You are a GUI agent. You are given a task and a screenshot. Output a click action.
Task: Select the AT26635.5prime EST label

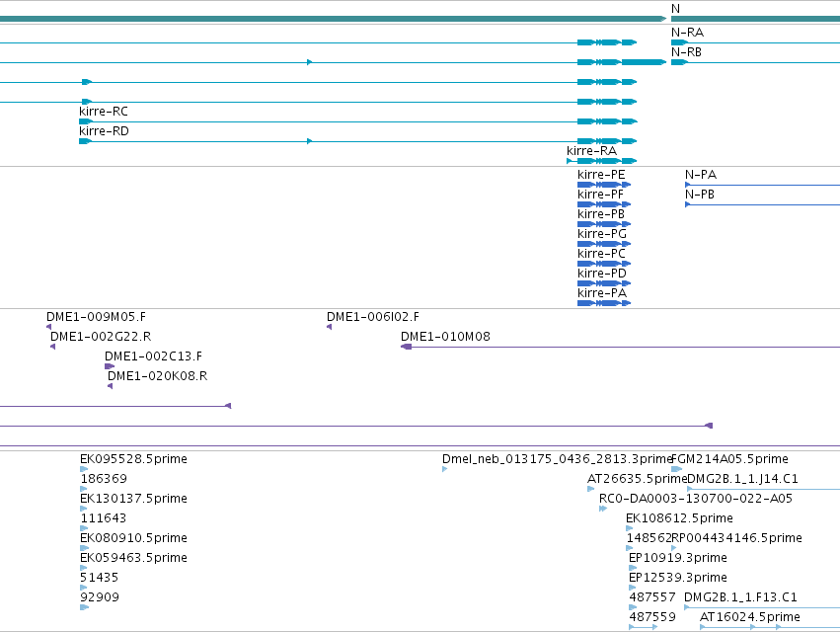(637, 478)
